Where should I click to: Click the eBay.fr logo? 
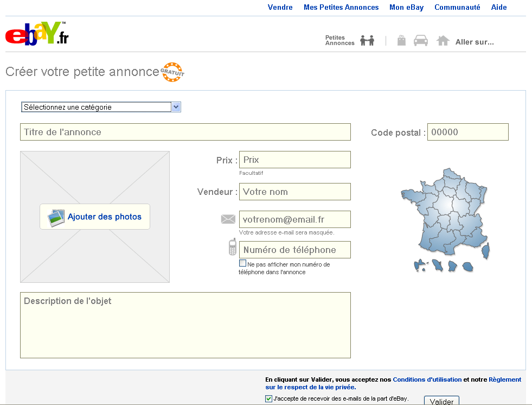[x=37, y=33]
